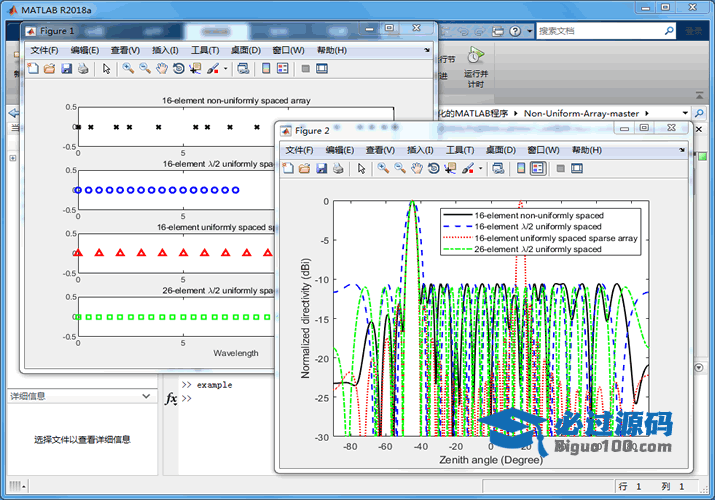Viewport: 715px width, 500px height.
Task: Open current folder path history dropdown
Action: 685,113
